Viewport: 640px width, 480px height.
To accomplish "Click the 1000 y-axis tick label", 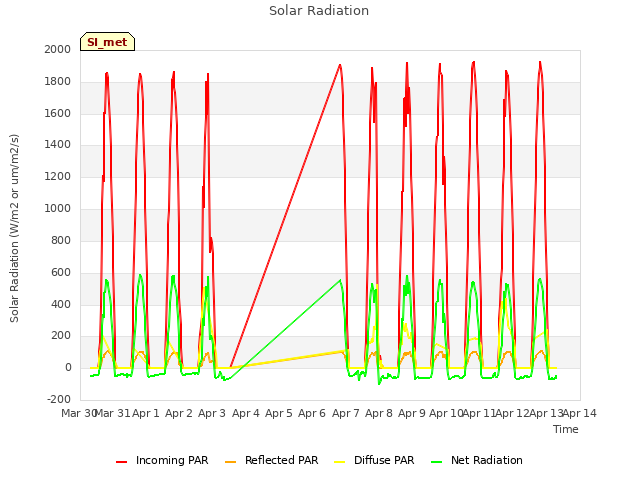I will 58,209.
